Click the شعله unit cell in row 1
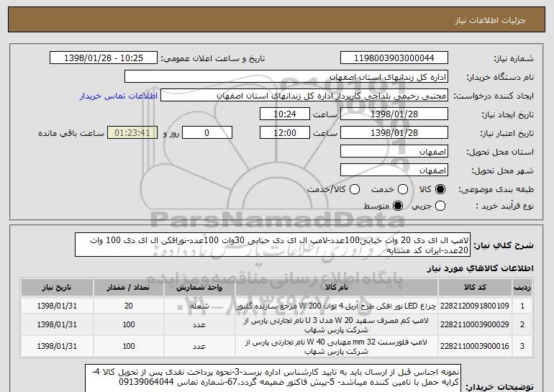 [x=199, y=306]
